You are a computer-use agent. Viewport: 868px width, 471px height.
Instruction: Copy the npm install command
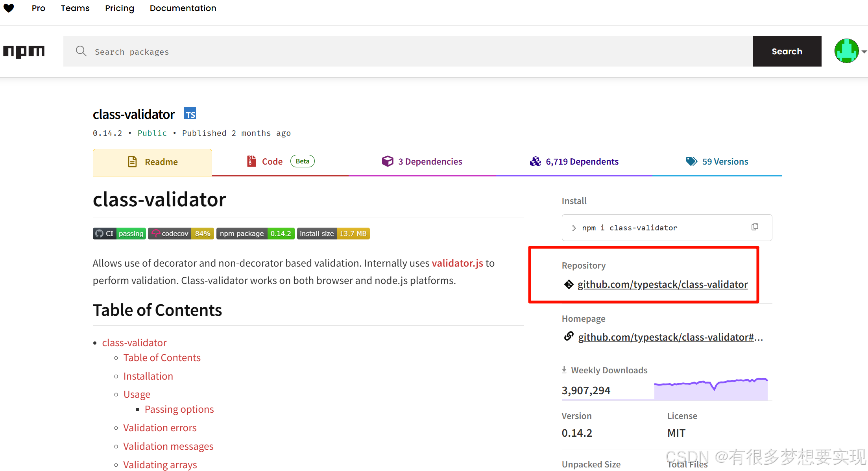coord(755,227)
